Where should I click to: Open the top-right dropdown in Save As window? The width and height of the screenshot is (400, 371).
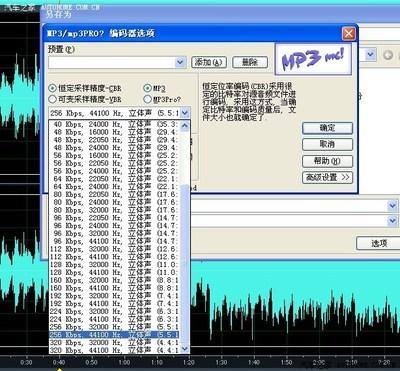(370, 55)
